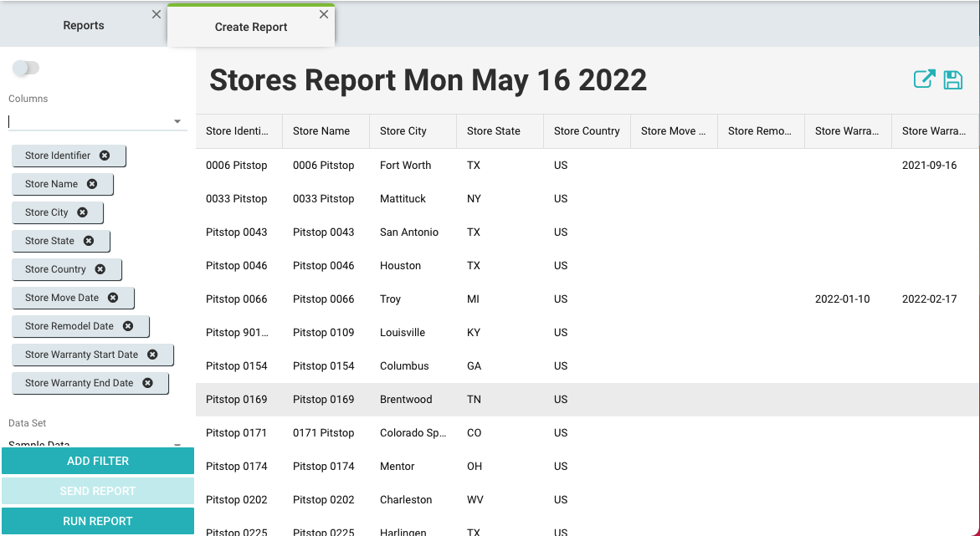The width and height of the screenshot is (980, 536).
Task: Select the Pitstop 0169 Brentwood row
Action: [x=418, y=399]
